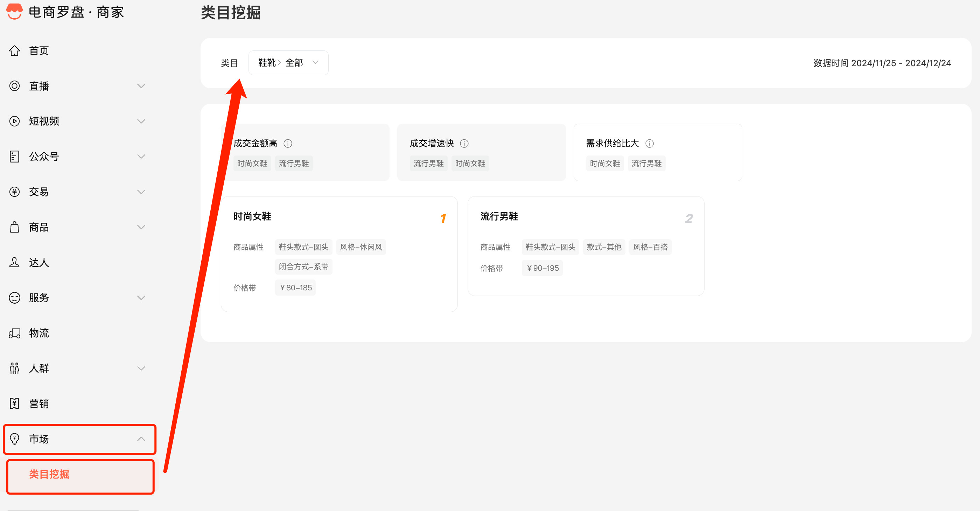
Task: Click info icon next to 成交金额高
Action: [x=288, y=144]
